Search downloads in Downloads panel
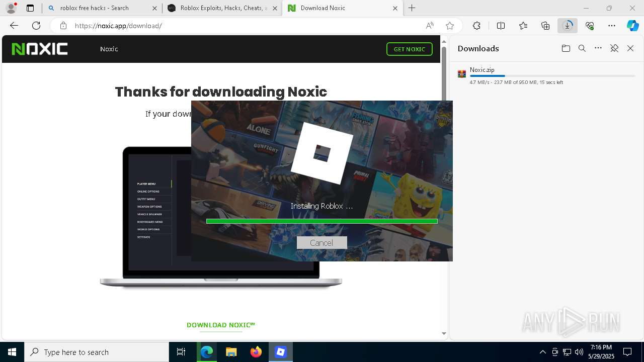 (x=582, y=48)
